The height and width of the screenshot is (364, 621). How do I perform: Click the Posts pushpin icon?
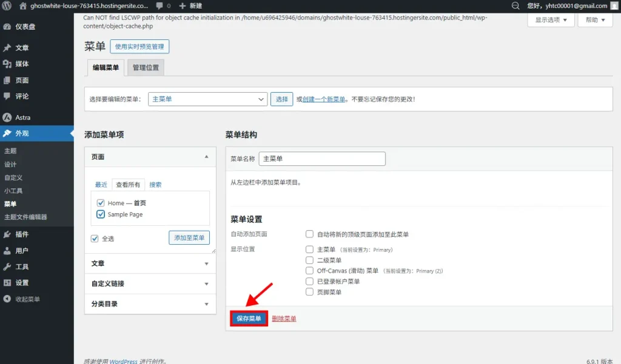(x=7, y=48)
